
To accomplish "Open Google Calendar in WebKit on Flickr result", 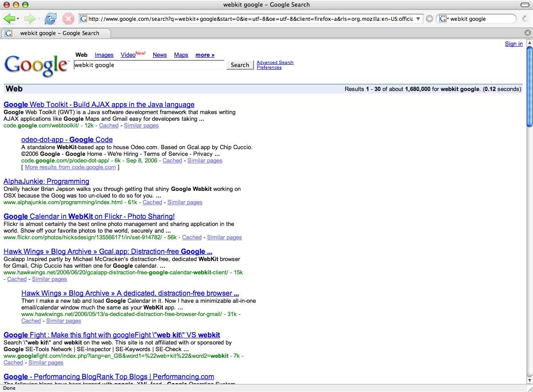I will point(89,217).
